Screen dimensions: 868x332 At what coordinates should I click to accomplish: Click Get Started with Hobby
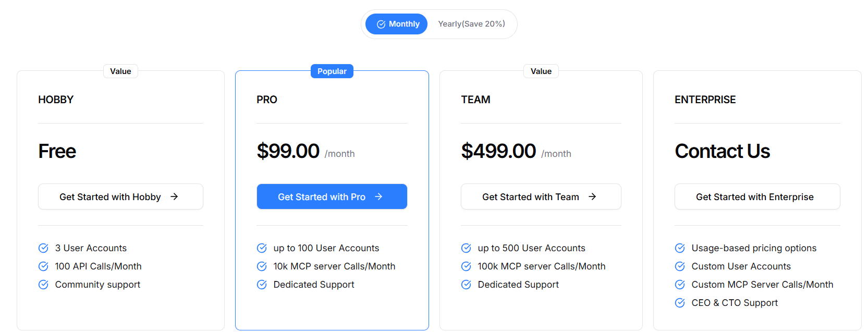click(120, 196)
